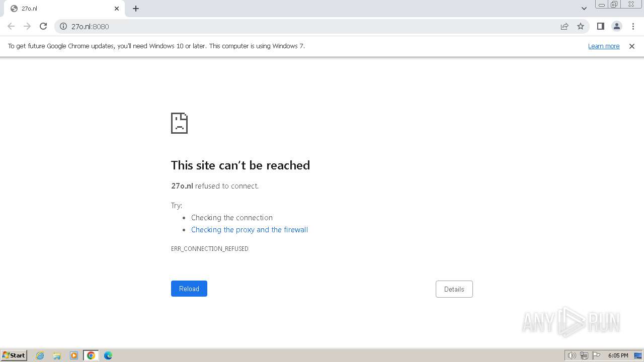
Task: Dismiss the Chrome update notification bar
Action: point(632,46)
